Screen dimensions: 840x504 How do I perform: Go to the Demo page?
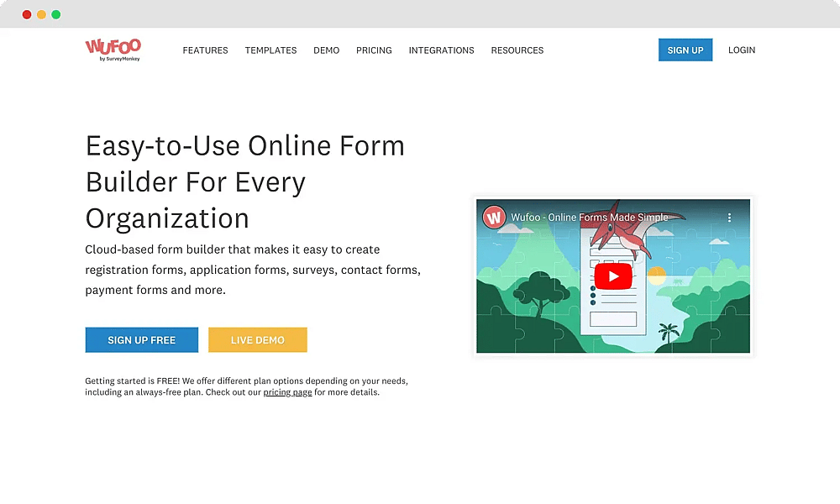[326, 50]
